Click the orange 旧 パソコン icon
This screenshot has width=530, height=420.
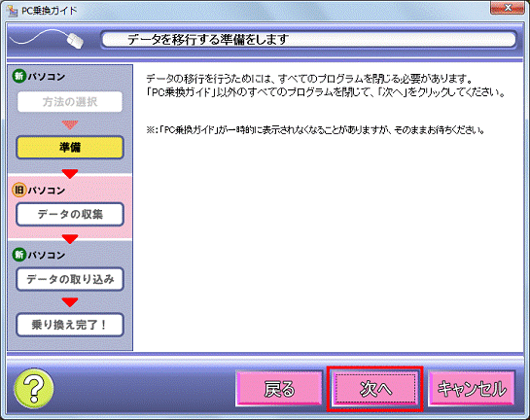18,191
